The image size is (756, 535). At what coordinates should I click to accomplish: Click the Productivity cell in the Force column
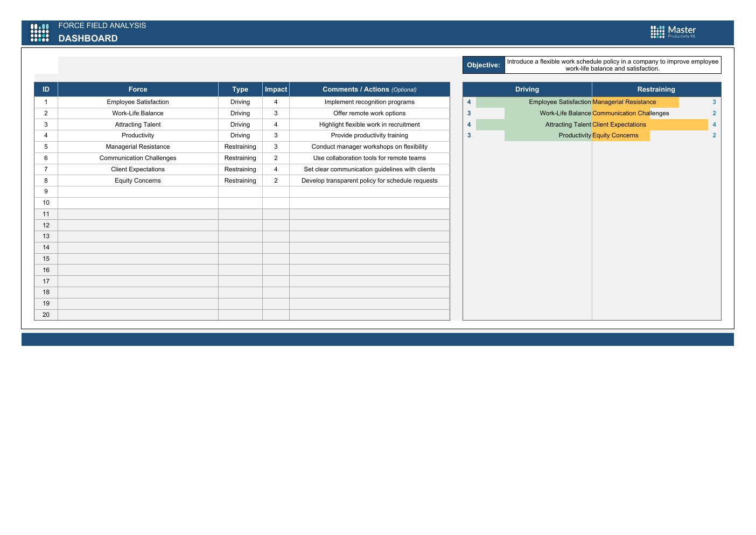pos(138,135)
